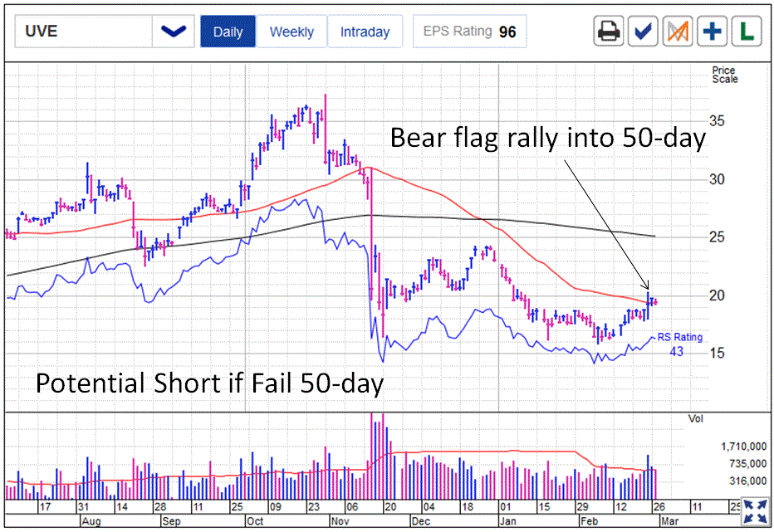Click the RS Rating label

679,337
